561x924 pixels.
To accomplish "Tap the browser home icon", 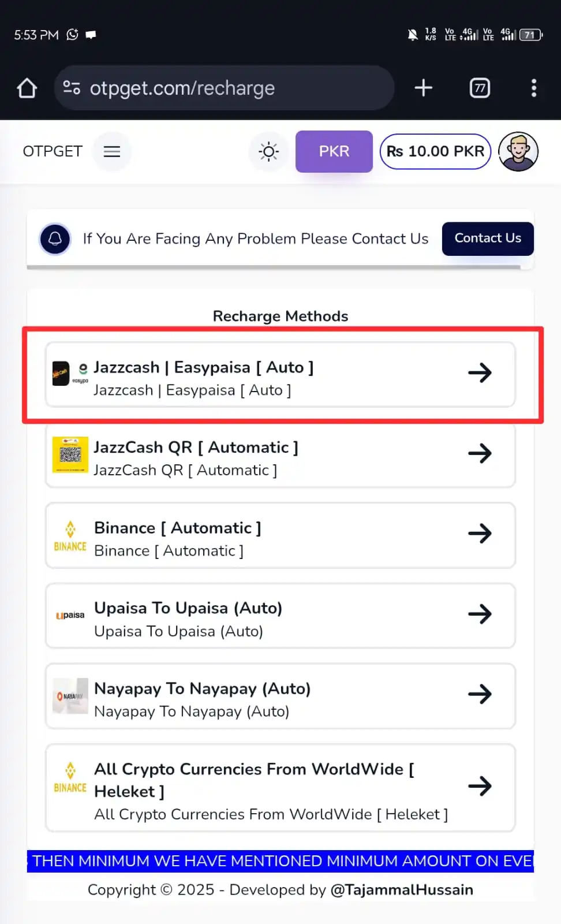I will 27,88.
